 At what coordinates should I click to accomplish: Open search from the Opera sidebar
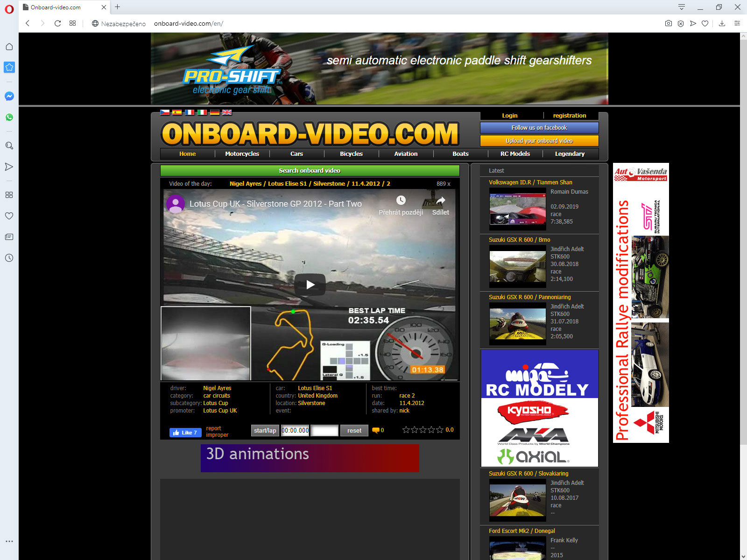(9, 146)
